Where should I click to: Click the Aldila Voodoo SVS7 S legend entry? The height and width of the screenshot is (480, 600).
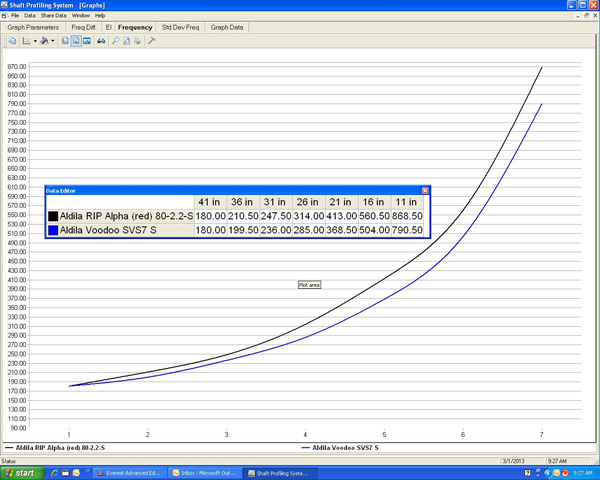(x=340, y=447)
